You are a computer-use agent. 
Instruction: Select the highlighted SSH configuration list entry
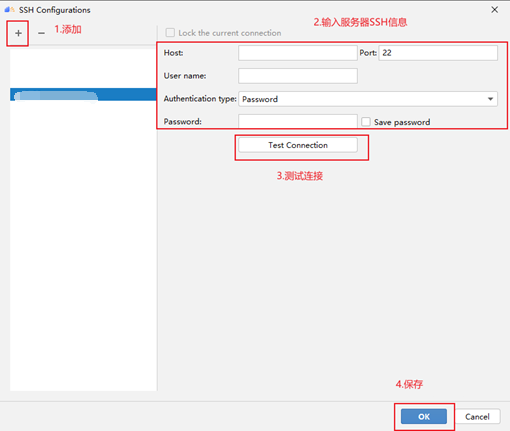click(x=83, y=94)
